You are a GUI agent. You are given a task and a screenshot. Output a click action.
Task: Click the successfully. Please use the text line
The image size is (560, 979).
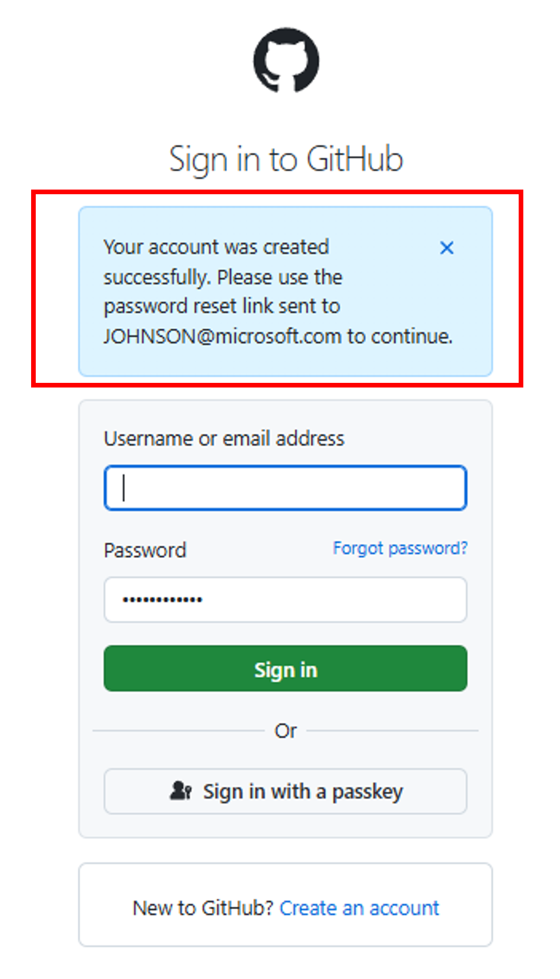pyautogui.click(x=223, y=277)
